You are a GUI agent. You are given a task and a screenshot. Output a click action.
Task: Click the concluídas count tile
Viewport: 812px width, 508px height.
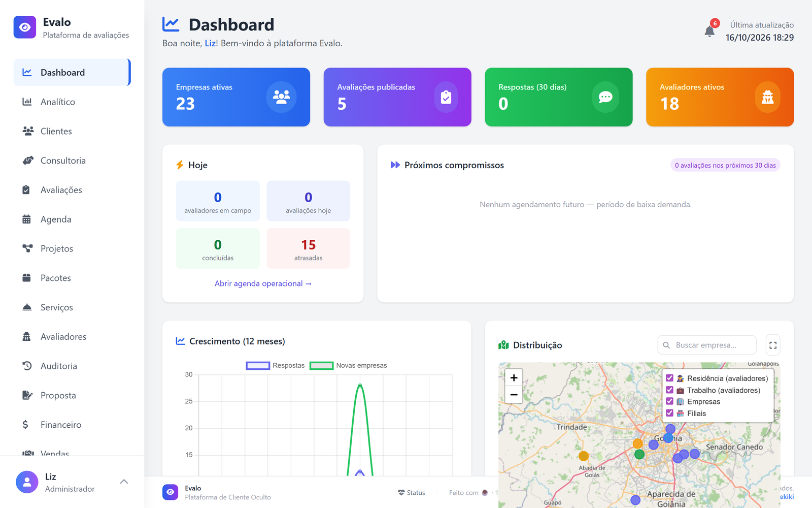(x=218, y=248)
